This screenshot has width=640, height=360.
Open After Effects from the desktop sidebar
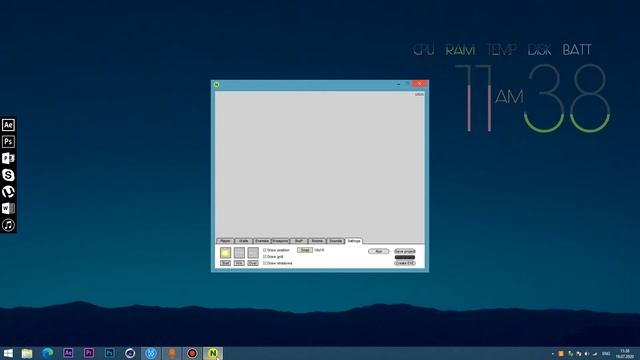8,125
